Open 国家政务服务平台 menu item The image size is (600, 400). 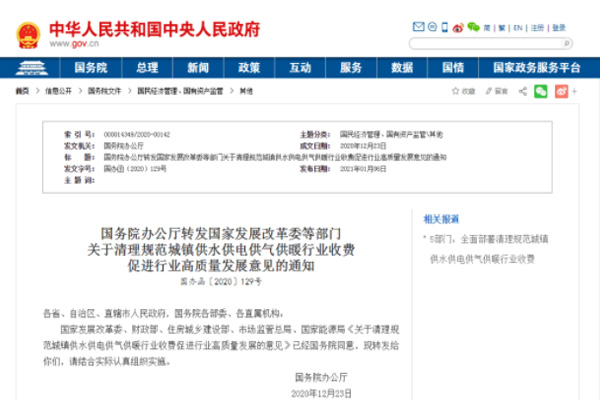pos(537,68)
